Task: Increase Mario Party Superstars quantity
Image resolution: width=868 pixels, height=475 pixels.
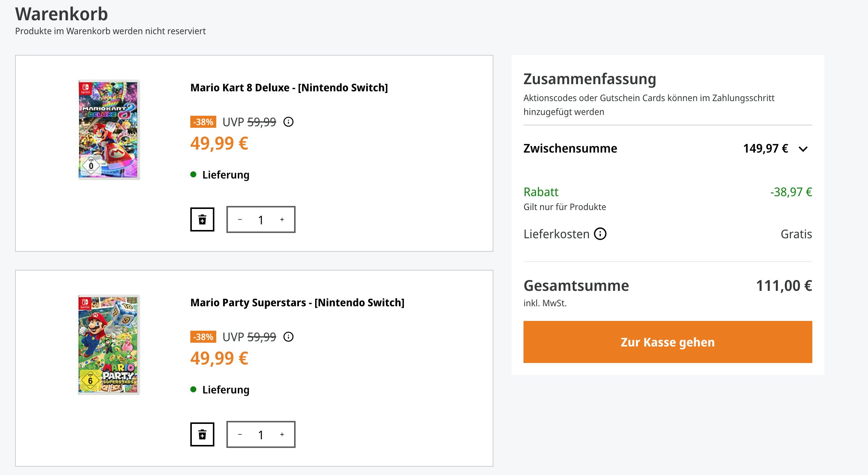Action: pyautogui.click(x=282, y=434)
